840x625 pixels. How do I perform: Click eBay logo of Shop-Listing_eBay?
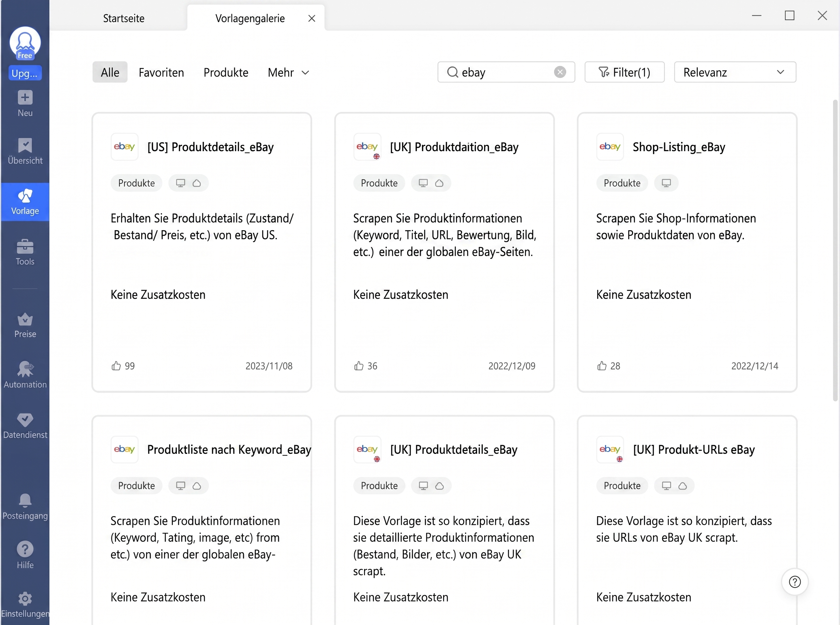click(610, 147)
